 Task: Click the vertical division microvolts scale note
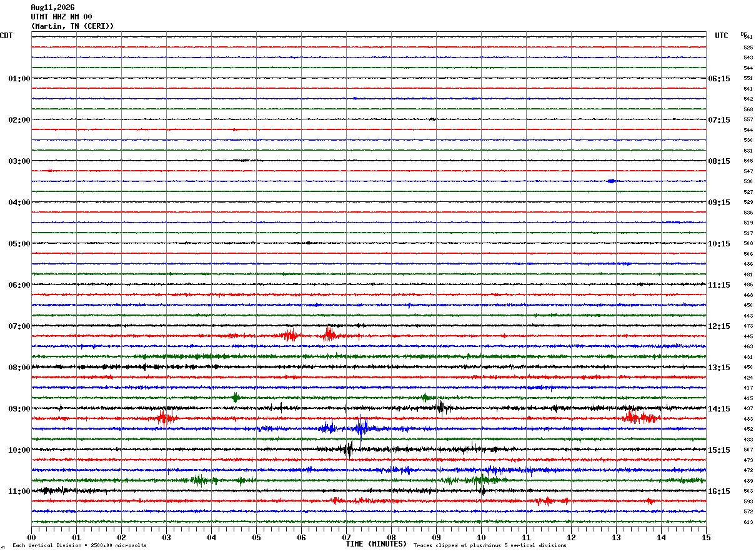coord(79,546)
